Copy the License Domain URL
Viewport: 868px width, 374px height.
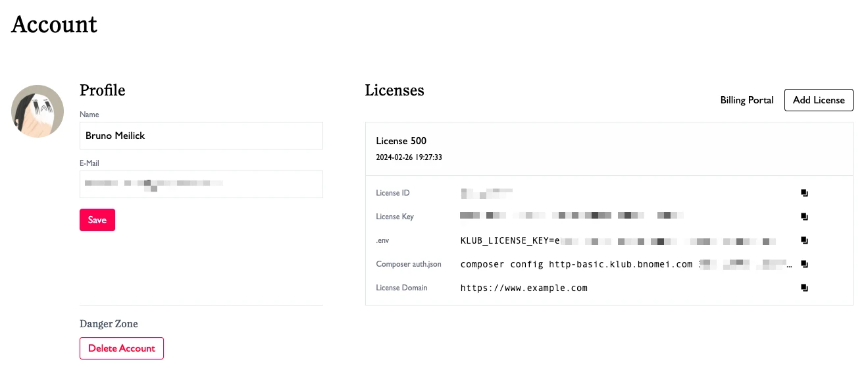point(804,288)
